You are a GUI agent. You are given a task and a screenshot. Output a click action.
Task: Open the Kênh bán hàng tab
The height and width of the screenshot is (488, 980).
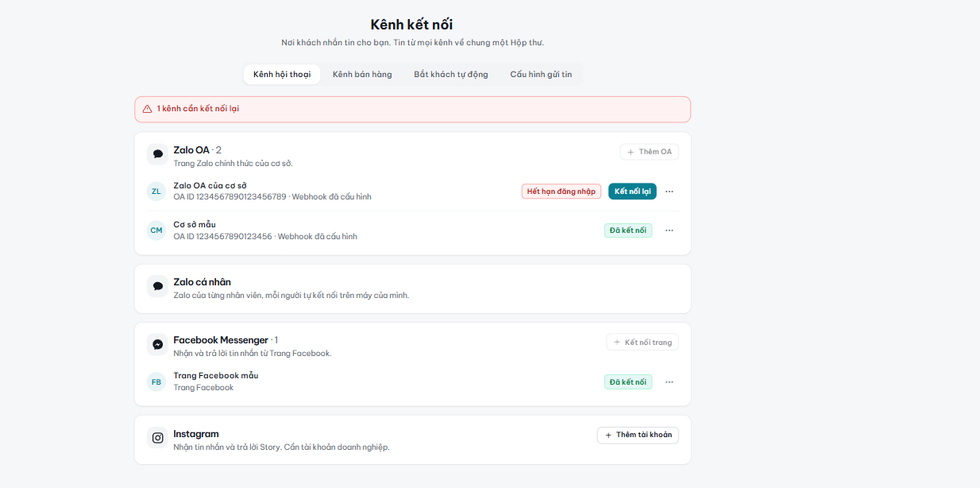click(x=362, y=75)
